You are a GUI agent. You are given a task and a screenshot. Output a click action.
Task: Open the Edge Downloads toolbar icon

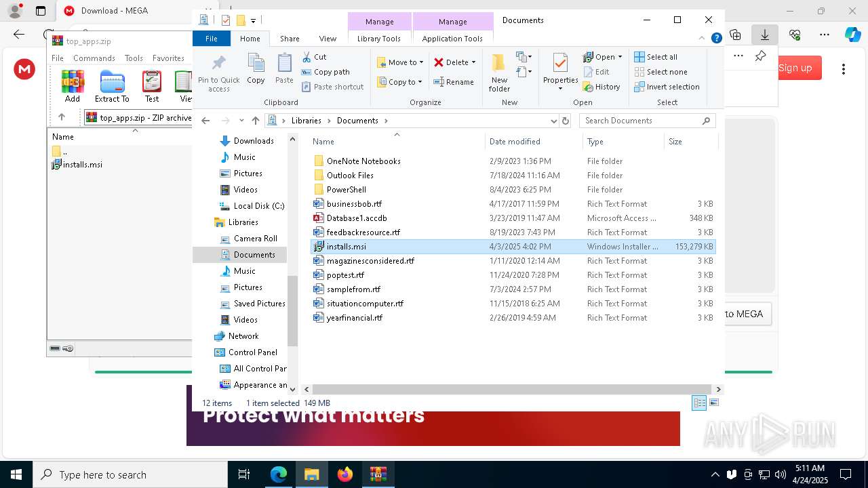click(x=765, y=34)
